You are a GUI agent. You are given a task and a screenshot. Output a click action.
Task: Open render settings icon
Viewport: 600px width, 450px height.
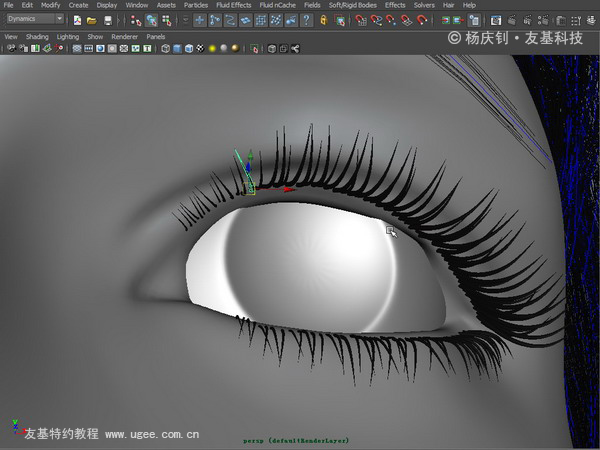pos(543,20)
